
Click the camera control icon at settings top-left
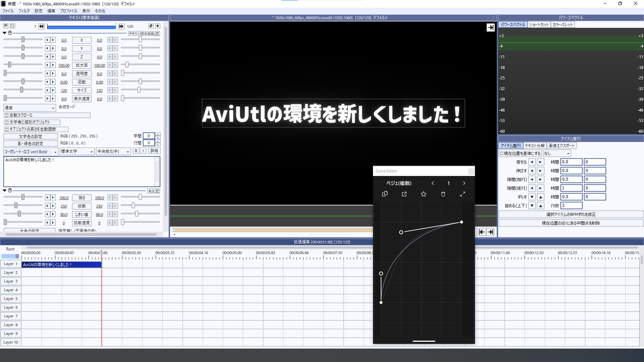pos(6,26)
